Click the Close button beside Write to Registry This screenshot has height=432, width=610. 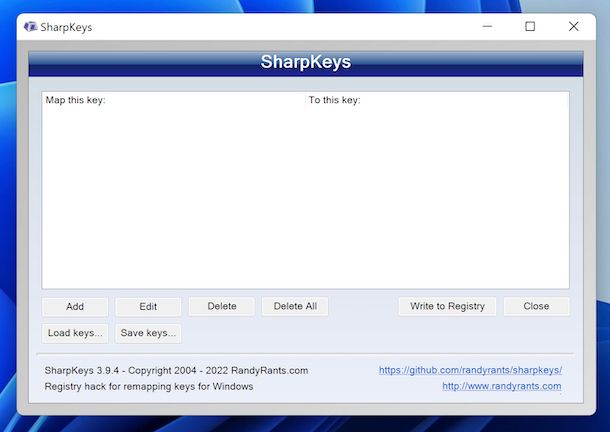pos(536,306)
